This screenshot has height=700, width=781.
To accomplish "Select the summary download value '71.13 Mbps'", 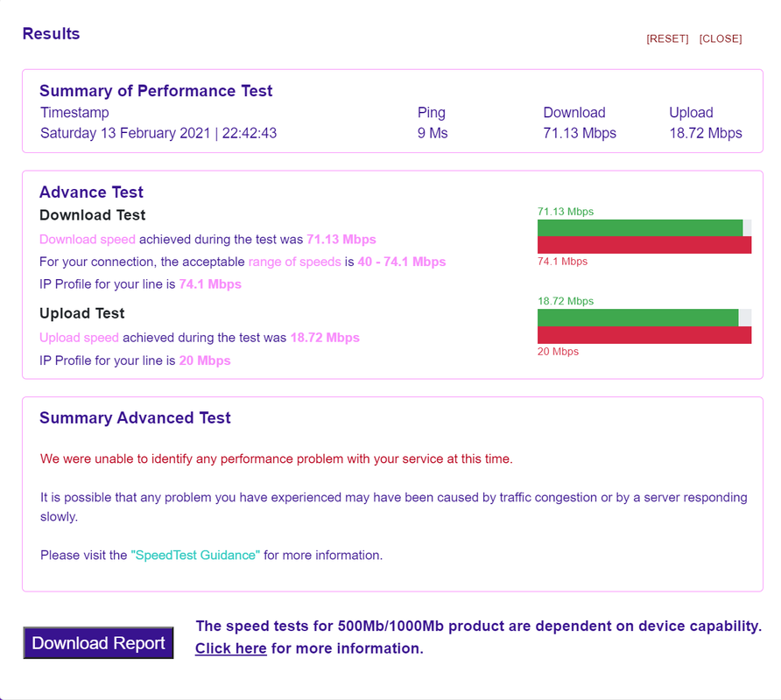I will pyautogui.click(x=580, y=133).
